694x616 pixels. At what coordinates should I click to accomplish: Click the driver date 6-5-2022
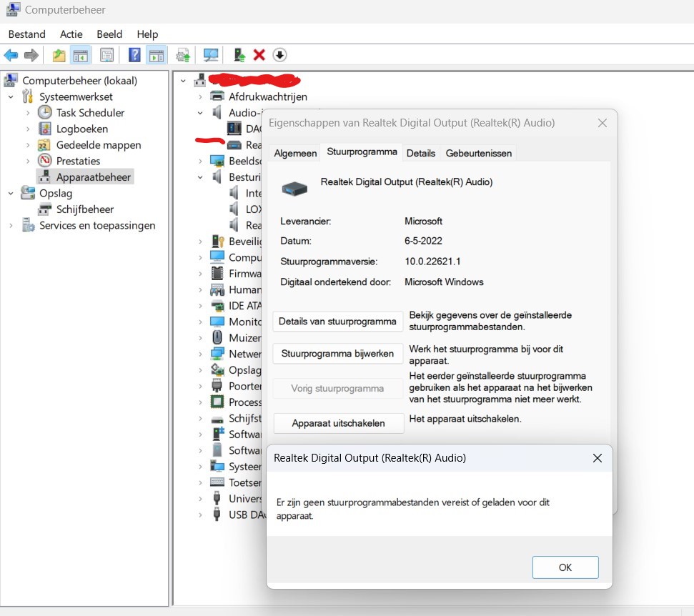tap(423, 241)
